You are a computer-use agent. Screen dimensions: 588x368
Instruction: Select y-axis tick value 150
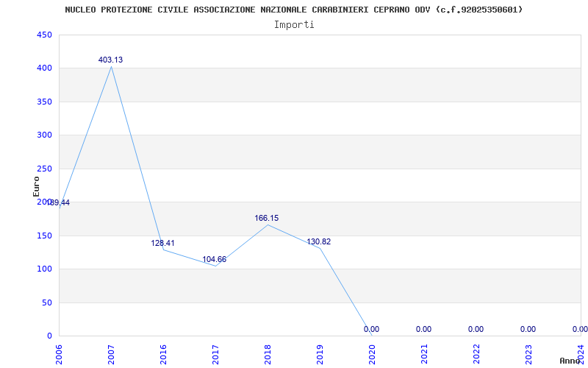pyautogui.click(x=44, y=236)
